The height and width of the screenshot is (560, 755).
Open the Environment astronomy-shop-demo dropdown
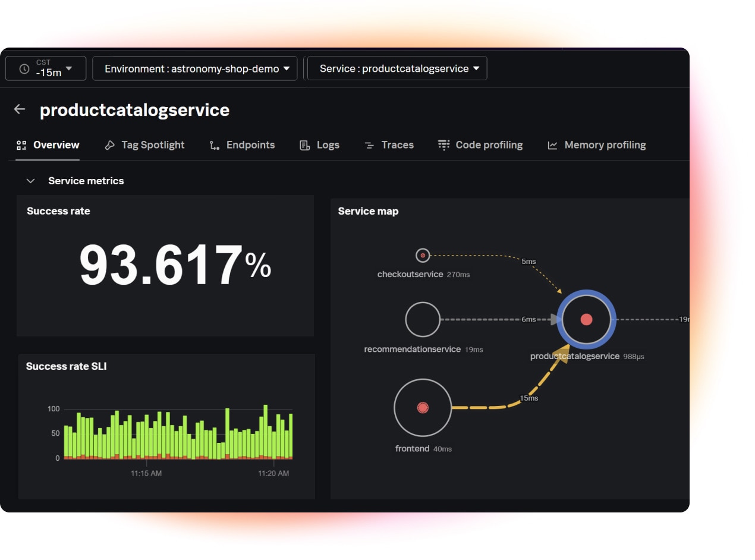point(195,68)
